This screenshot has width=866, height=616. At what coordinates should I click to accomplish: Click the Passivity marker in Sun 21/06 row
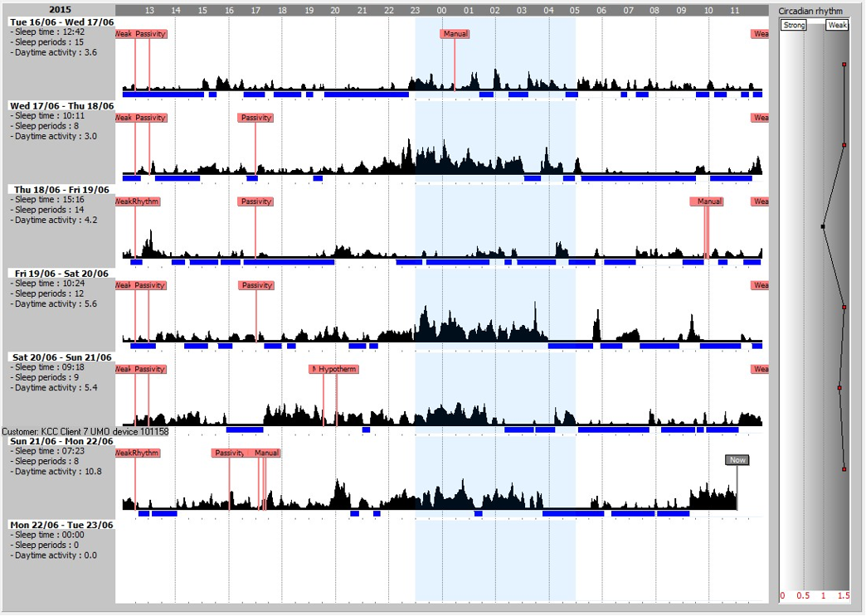pos(229,453)
